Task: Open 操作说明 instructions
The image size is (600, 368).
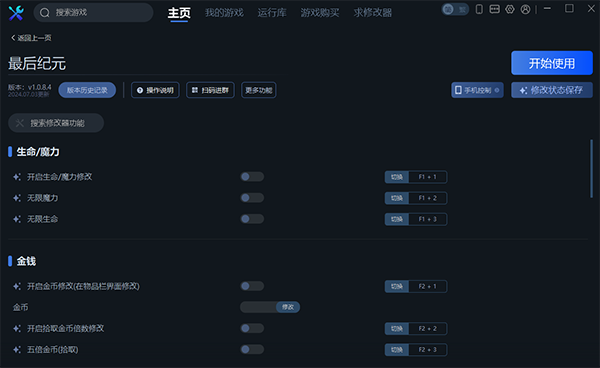Action: (155, 90)
